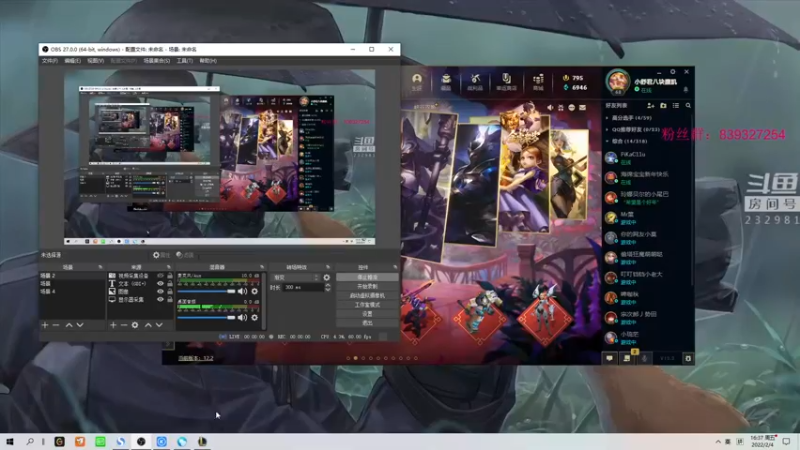Screen dimensions: 800x450
Task: Click Stop Streaming button in controls
Action: point(367,277)
